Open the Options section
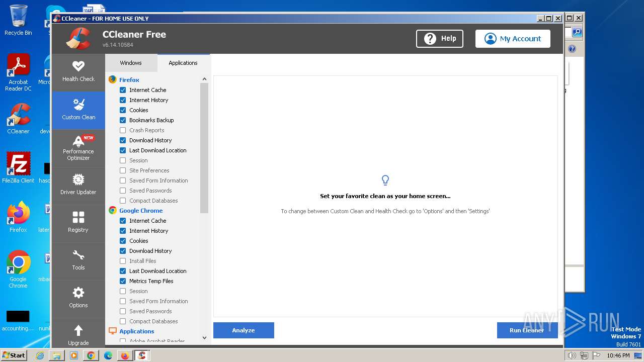The image size is (644, 362). (x=78, y=299)
